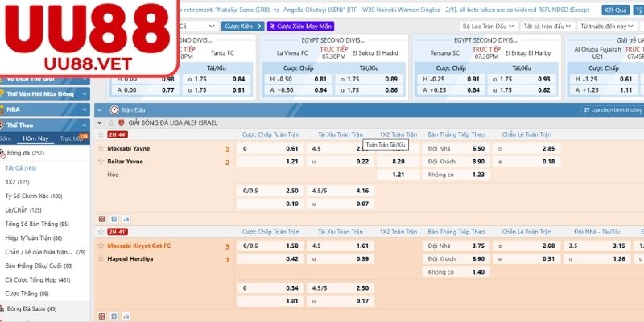Favorite the Hapoel Herzliya team star

[x=101, y=258]
